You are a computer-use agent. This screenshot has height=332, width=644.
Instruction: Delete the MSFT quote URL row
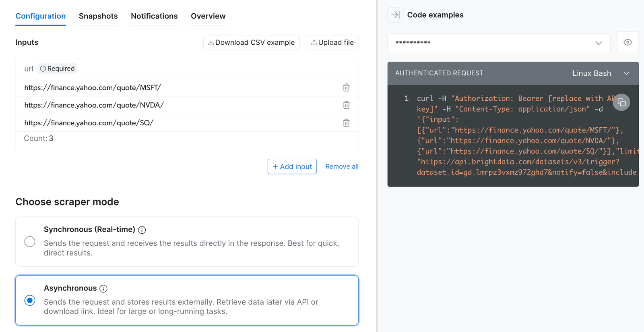[x=346, y=87]
